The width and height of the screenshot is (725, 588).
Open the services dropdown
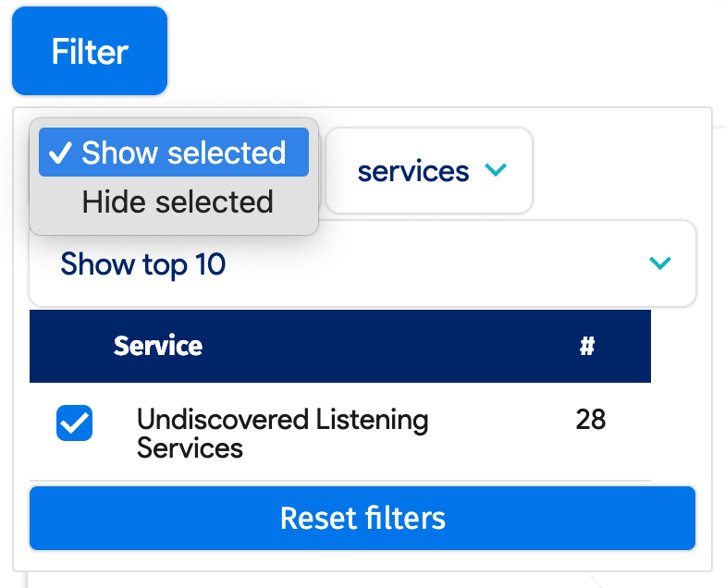429,171
